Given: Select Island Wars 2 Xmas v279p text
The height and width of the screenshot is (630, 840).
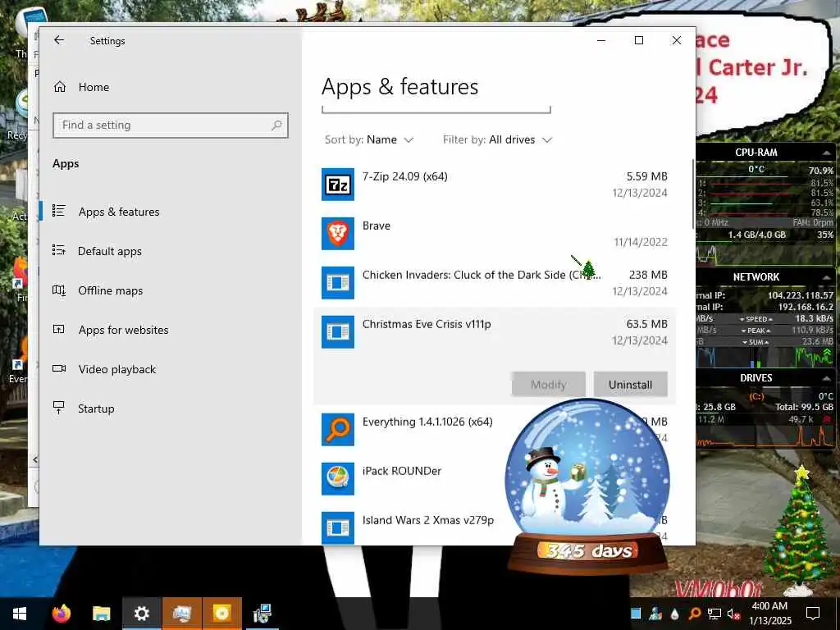Looking at the screenshot, I should click(428, 520).
